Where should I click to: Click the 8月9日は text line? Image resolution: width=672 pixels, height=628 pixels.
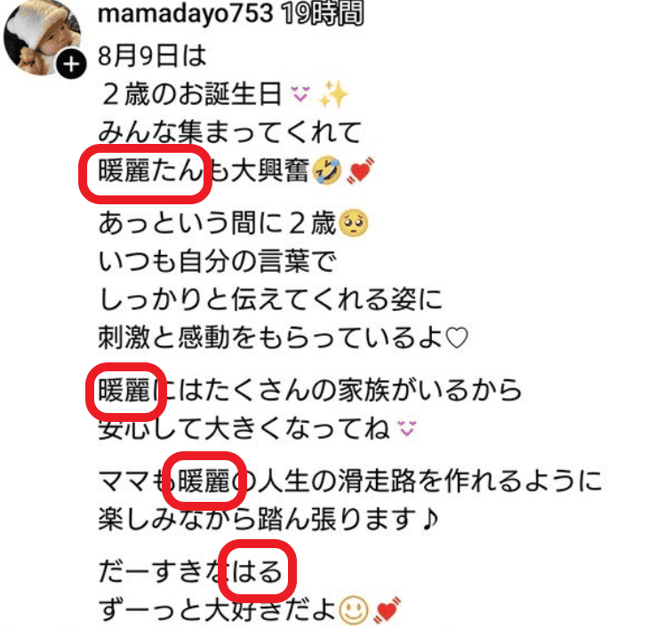click(152, 56)
